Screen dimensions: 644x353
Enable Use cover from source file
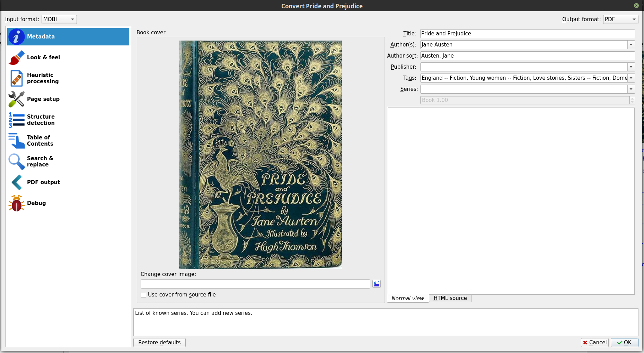[143, 295]
